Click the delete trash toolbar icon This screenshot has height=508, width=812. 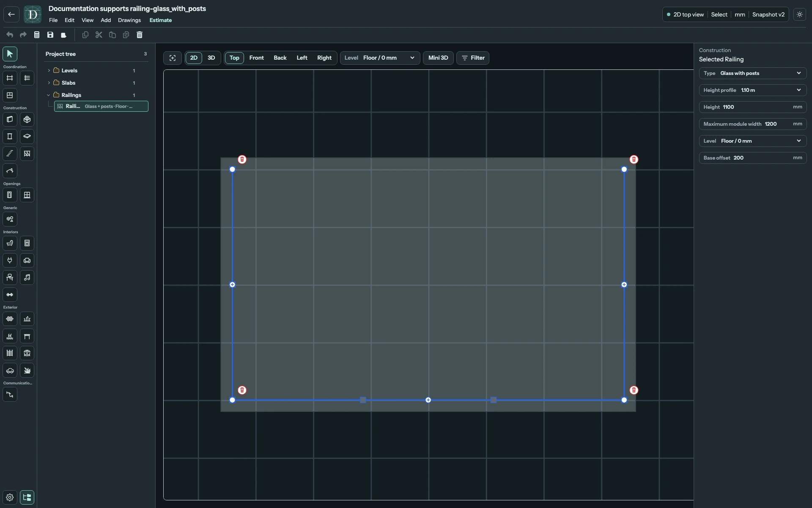point(140,35)
